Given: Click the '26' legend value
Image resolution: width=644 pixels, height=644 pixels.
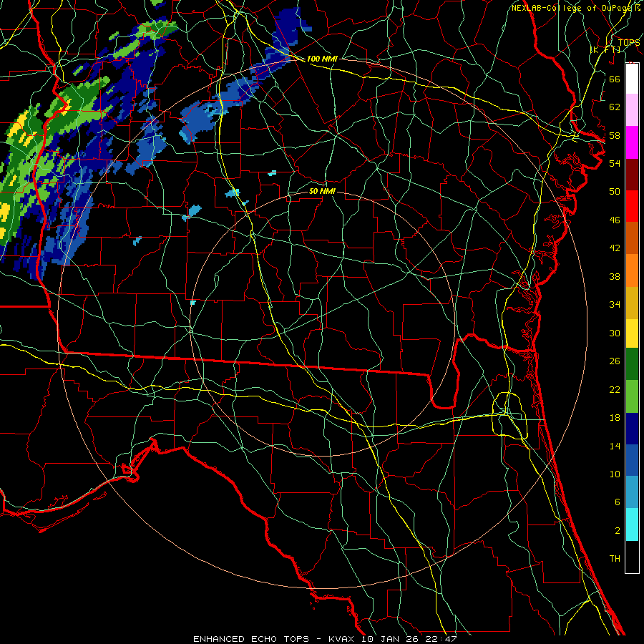Looking at the screenshot, I should tap(615, 361).
